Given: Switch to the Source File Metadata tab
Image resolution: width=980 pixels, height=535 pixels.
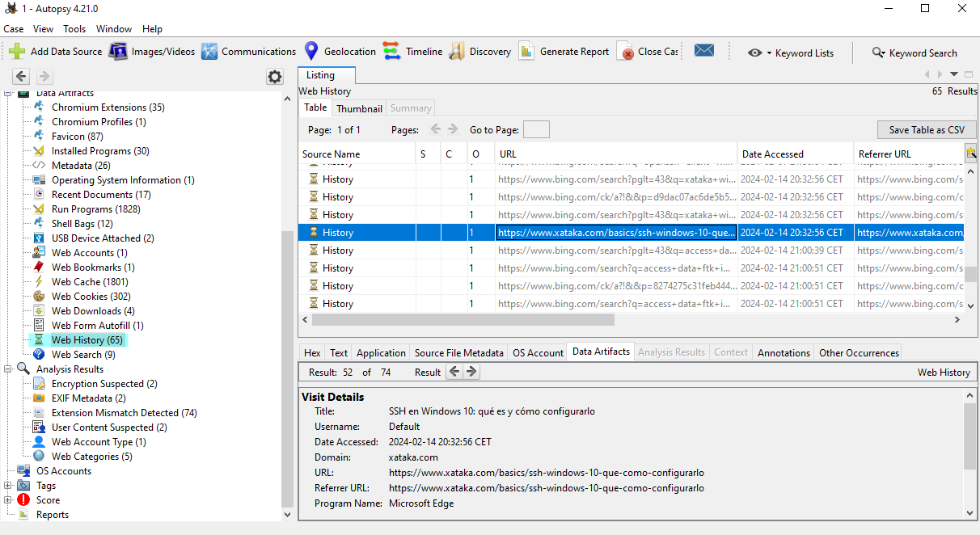Looking at the screenshot, I should click(459, 353).
